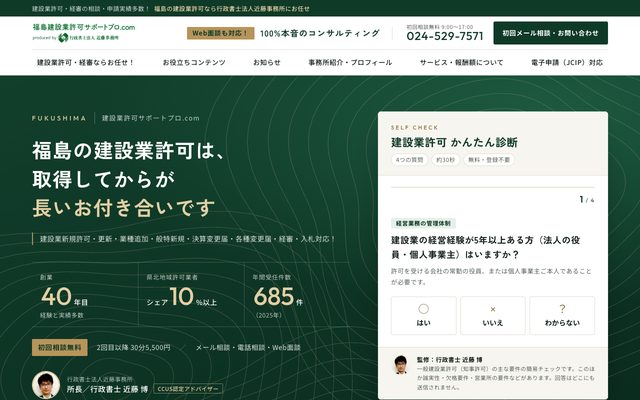Answer いいえ with the cross icon
The image size is (640, 400).
click(493, 316)
